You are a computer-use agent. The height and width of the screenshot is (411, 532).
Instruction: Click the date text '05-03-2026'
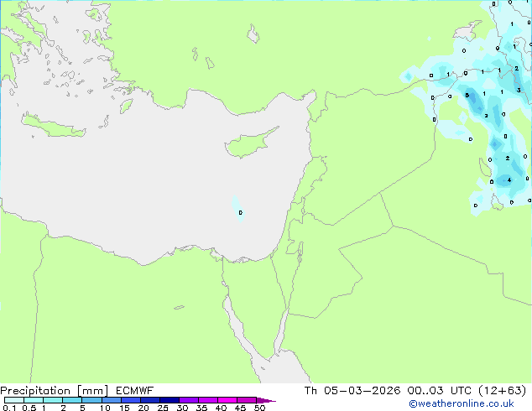[362, 391]
